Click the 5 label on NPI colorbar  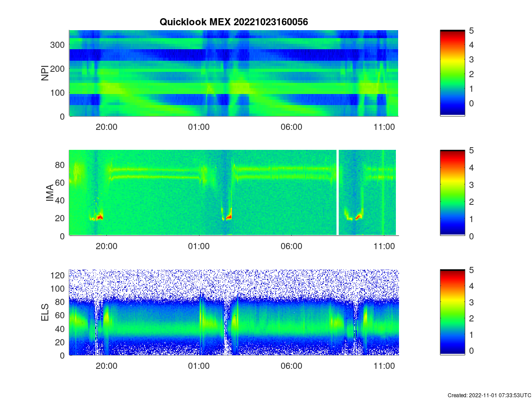(x=472, y=31)
